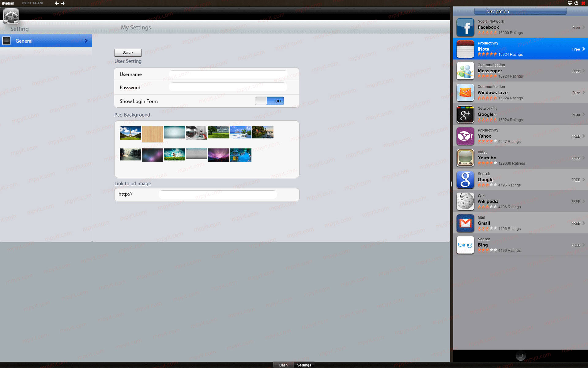Choose the wood texture background
The height and width of the screenshot is (368, 588).
pos(153,134)
